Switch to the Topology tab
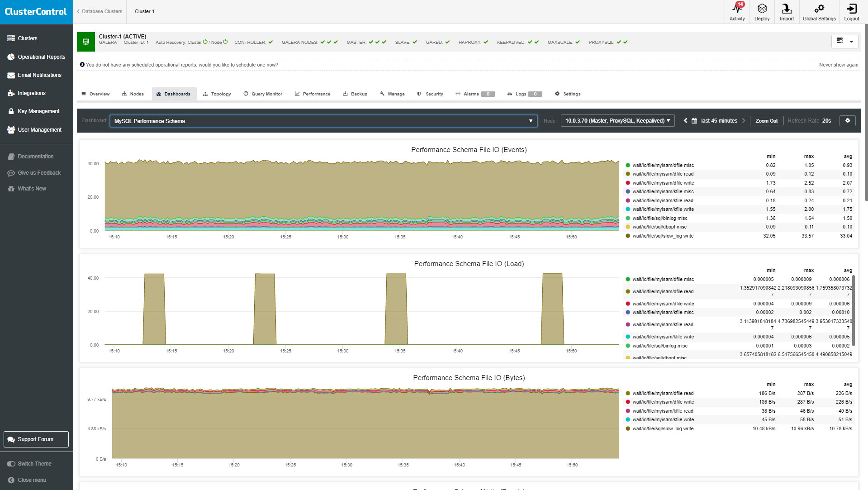 pyautogui.click(x=217, y=94)
